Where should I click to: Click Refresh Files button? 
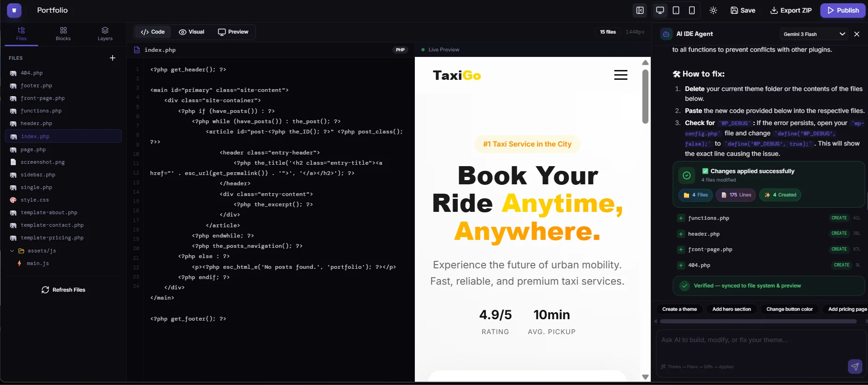(64, 290)
